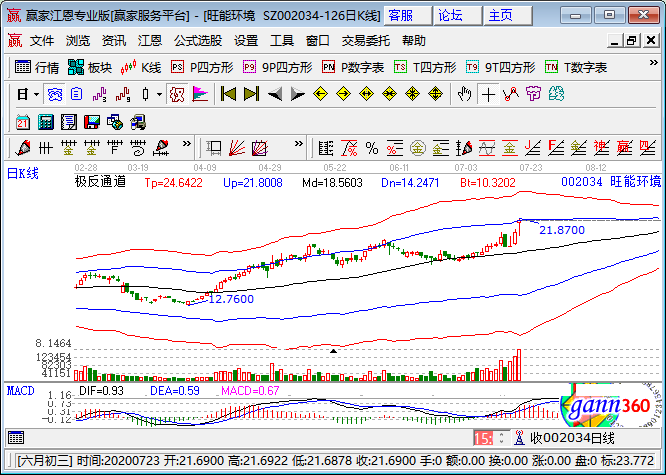This screenshot has height=475, width=666.
Task: Toggle the 极 extreme channel indicator button
Action: (x=177, y=94)
